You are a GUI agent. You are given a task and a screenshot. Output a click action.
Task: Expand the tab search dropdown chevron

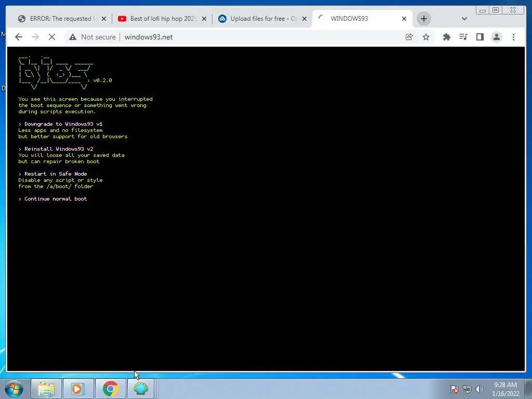coord(464,19)
